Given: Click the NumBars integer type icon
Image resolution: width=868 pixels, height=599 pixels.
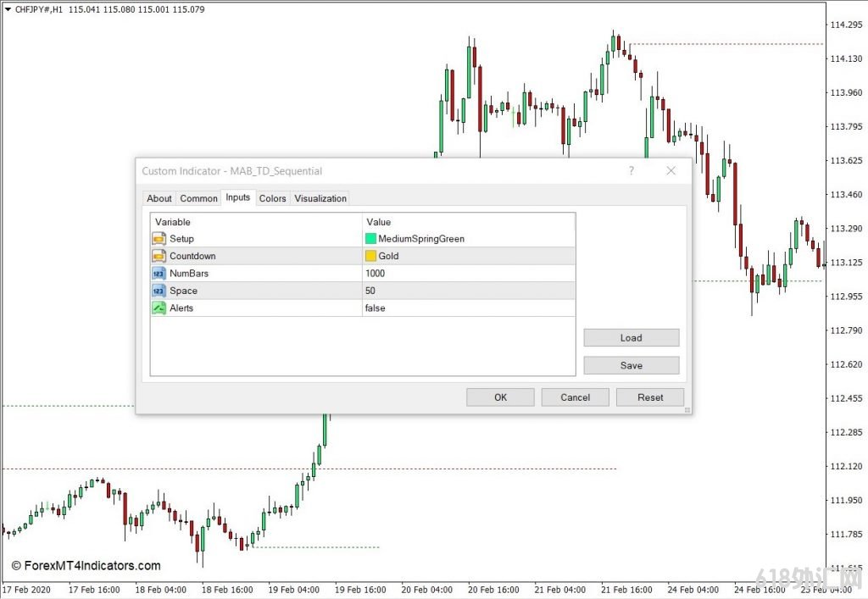Looking at the screenshot, I should (159, 274).
